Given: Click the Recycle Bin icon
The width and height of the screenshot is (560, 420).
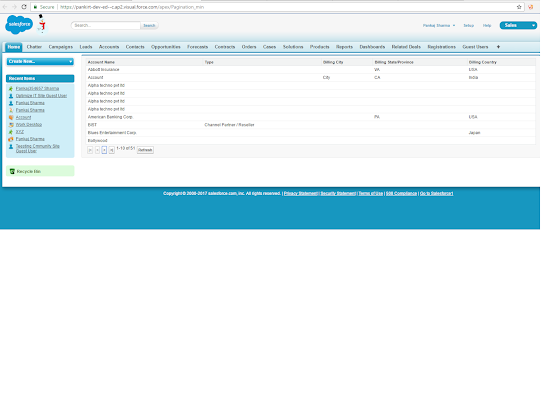Looking at the screenshot, I should pyautogui.click(x=12, y=171).
